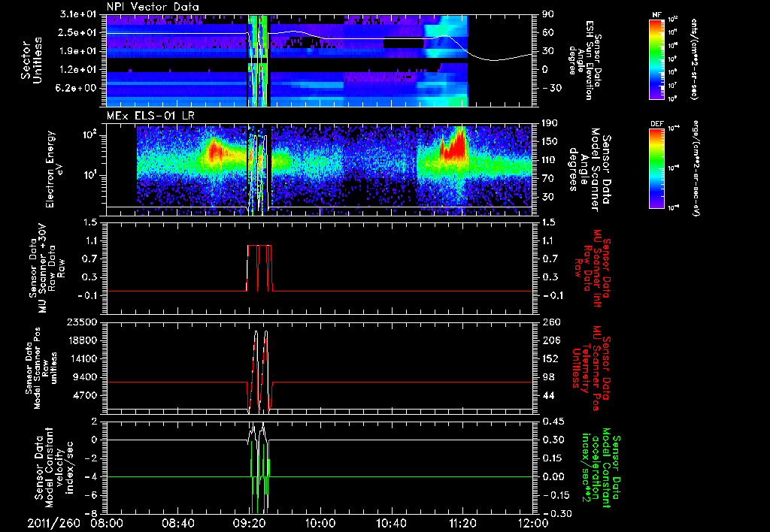Click the 'Sector Unitless' axis title
The width and height of the screenshot is (770, 532).
tap(32, 60)
